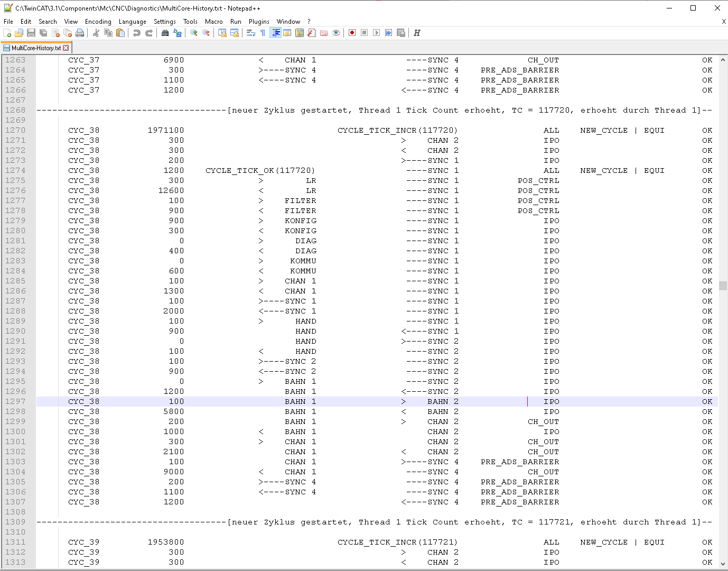The height and width of the screenshot is (571, 728).
Task: Click the Stop Recording macro icon
Action: click(x=365, y=33)
